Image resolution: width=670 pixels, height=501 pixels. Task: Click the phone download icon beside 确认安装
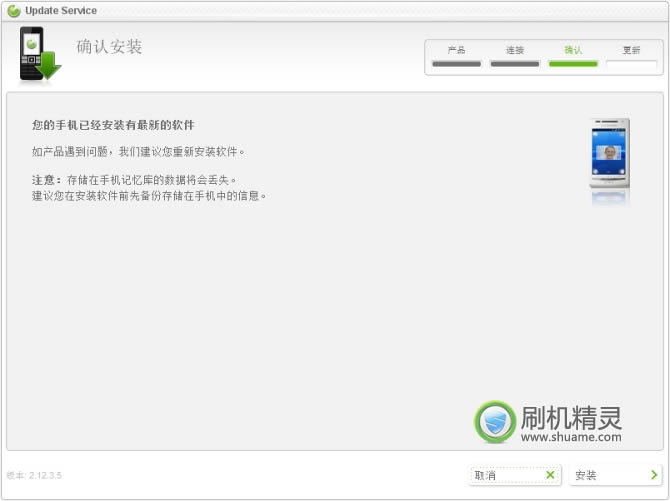tap(39, 55)
